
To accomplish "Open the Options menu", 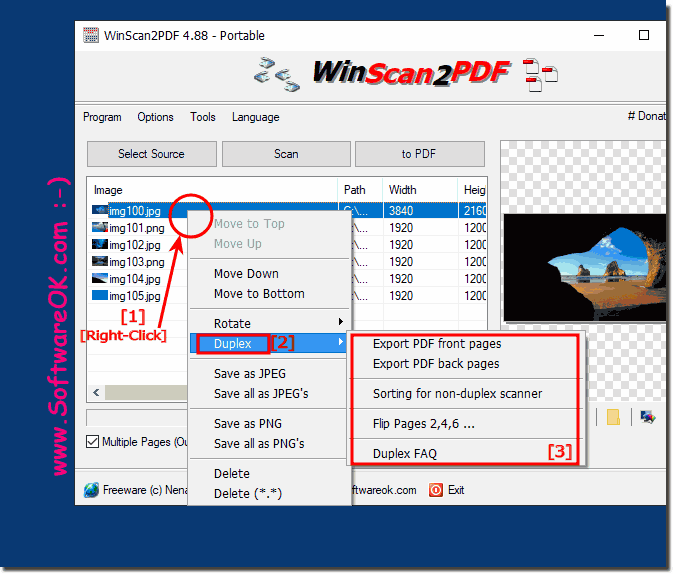I will coord(155,117).
